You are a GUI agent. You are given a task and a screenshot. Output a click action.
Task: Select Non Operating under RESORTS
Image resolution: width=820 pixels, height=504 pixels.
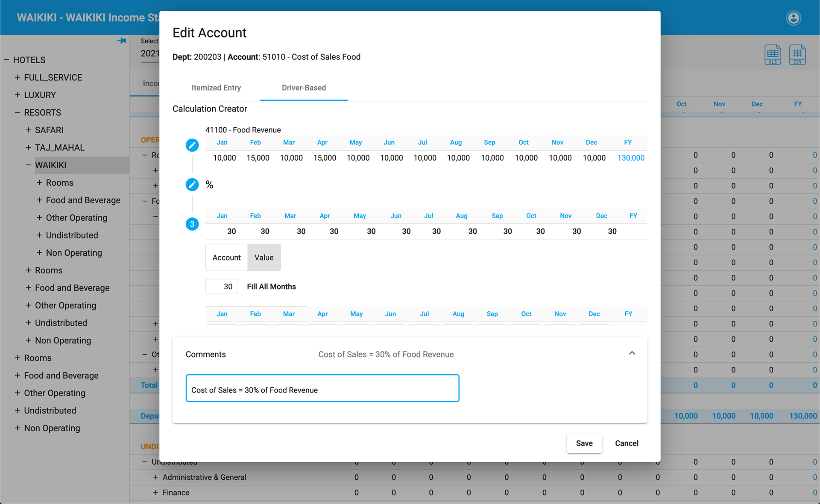pyautogui.click(x=63, y=340)
